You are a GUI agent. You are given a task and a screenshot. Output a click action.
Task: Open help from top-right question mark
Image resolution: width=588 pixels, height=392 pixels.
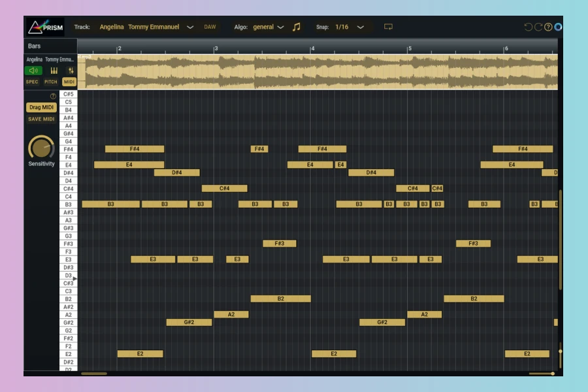coord(548,27)
